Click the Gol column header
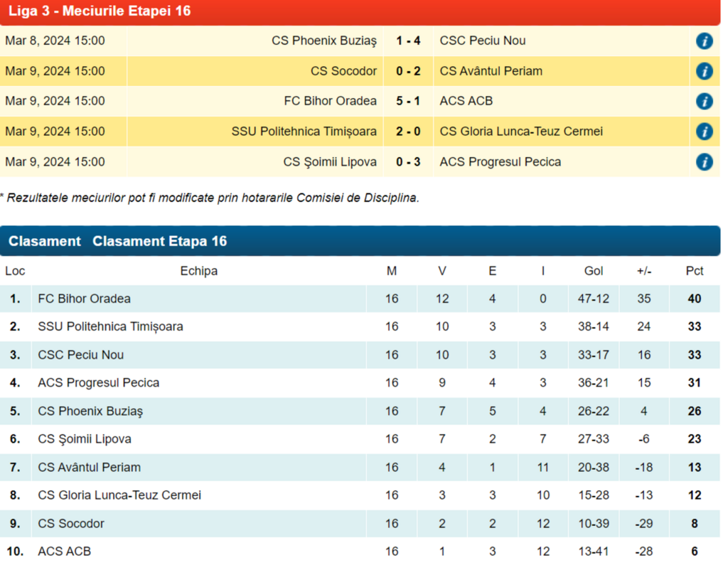The height and width of the screenshot is (565, 728). click(593, 271)
